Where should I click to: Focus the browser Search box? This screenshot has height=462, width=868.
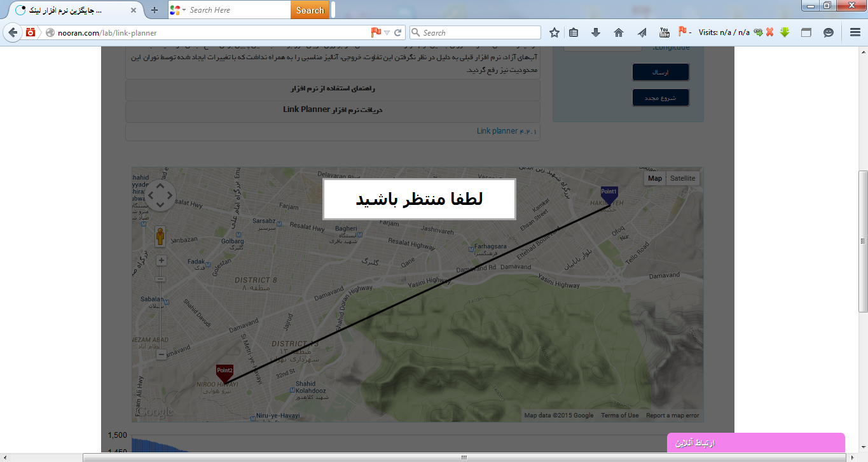point(475,32)
